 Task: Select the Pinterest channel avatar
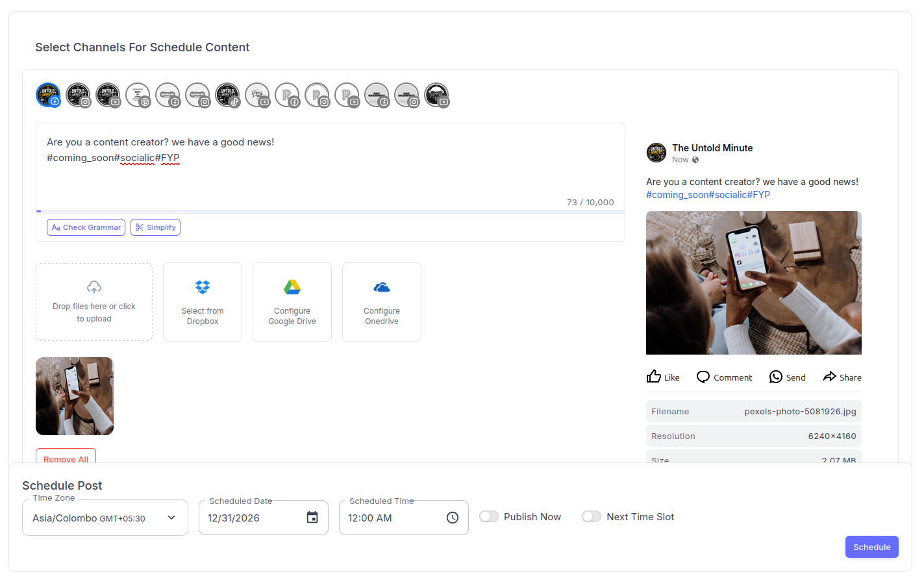coord(138,95)
